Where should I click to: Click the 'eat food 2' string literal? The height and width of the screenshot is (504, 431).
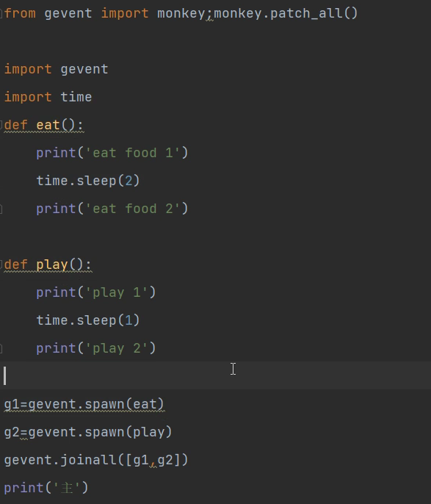click(x=133, y=209)
